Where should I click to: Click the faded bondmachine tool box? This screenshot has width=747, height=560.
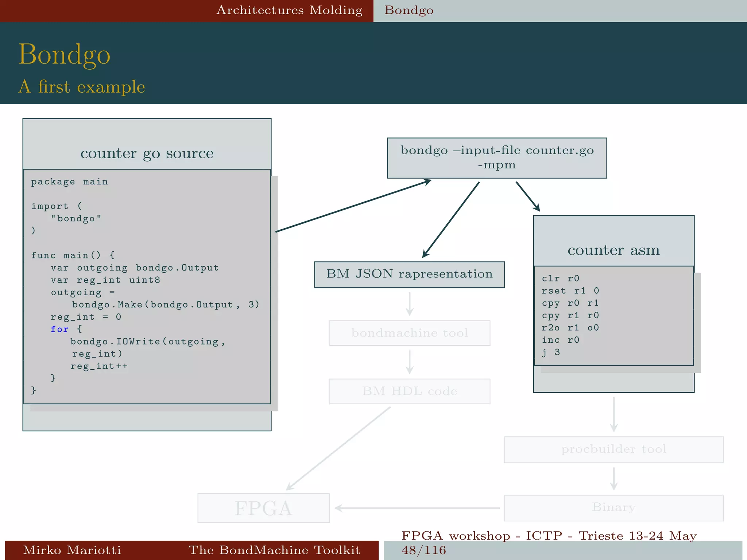tap(409, 333)
